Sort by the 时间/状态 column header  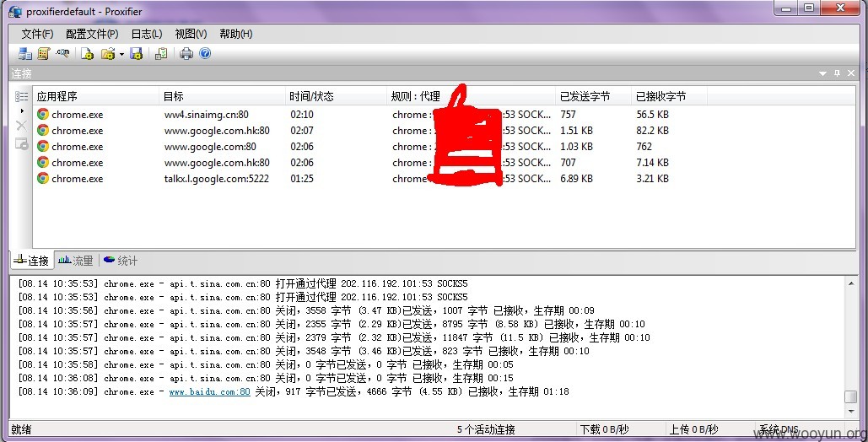click(336, 96)
